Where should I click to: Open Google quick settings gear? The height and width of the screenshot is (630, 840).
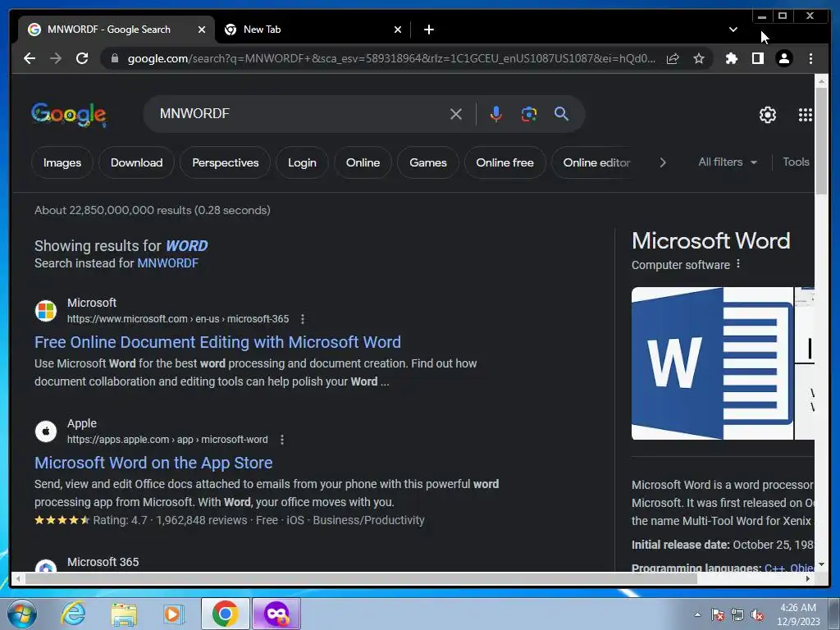point(768,115)
